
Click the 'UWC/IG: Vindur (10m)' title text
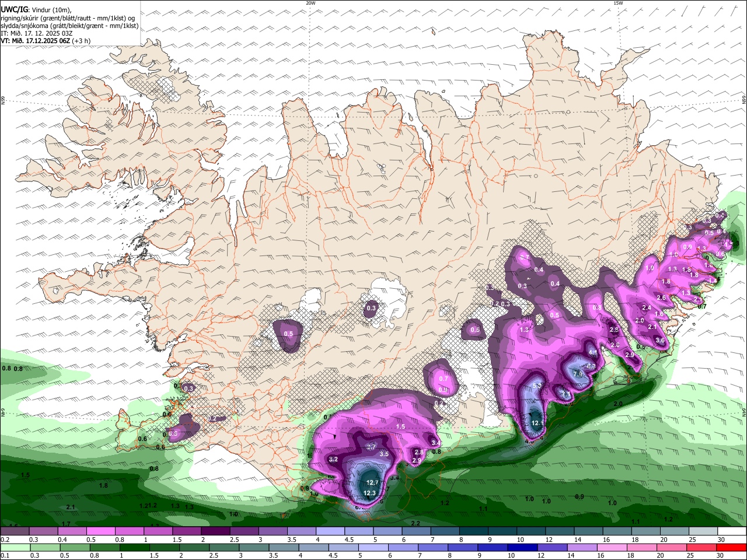(x=36, y=10)
